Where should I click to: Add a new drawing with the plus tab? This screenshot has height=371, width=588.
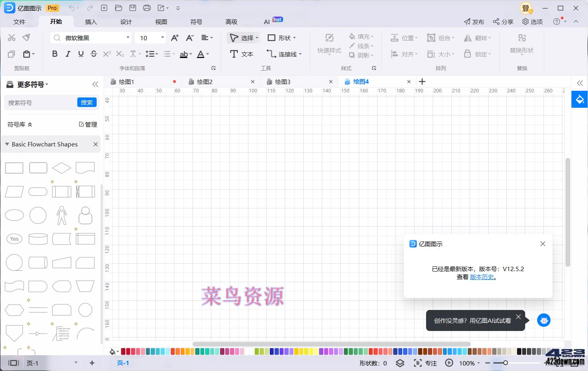[x=422, y=81]
